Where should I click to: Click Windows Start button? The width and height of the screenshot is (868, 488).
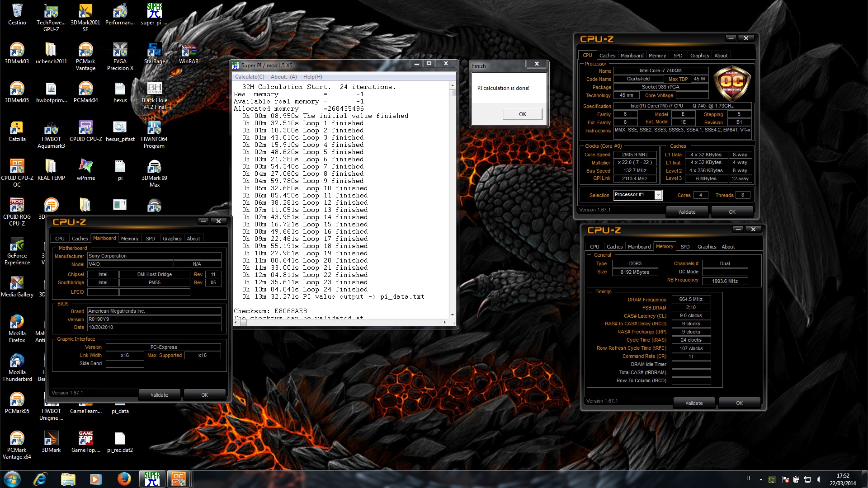pyautogui.click(x=12, y=479)
